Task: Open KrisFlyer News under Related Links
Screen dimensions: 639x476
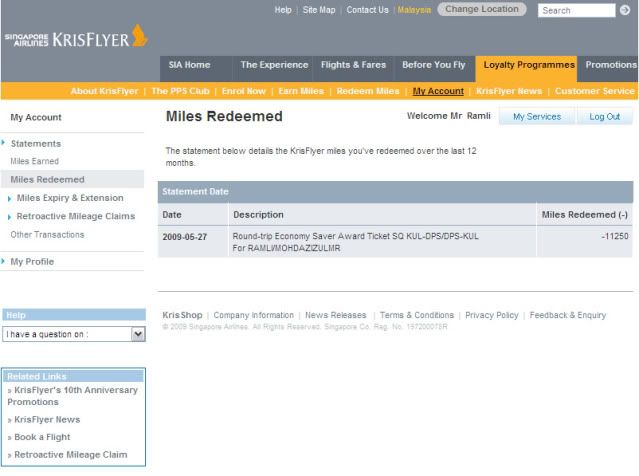Action: (47, 420)
